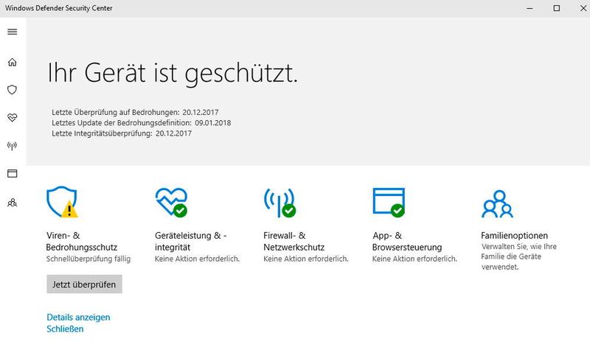Screen dimensions: 590x364
Task: Open Viren- & Bedrohungsschutz title
Action: pos(82,242)
